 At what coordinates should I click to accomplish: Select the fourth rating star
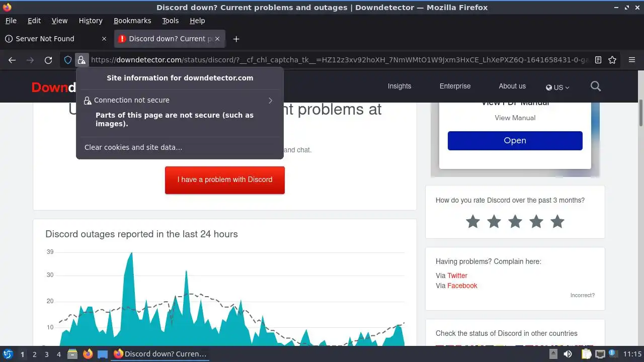536,221
